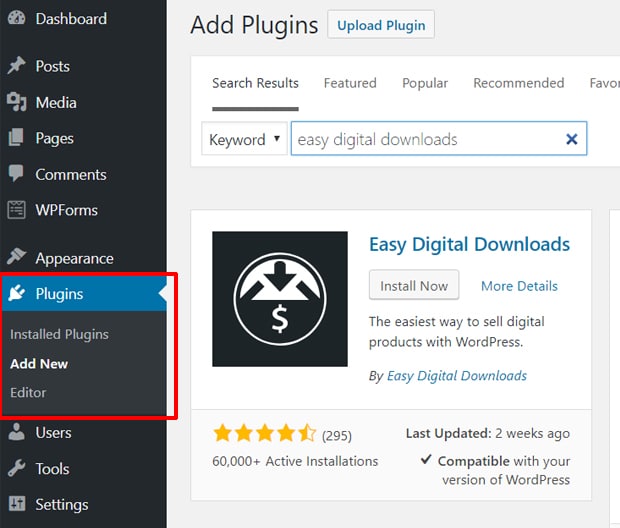Select the Plugins menu item
The width and height of the screenshot is (620, 528).
tap(83, 293)
